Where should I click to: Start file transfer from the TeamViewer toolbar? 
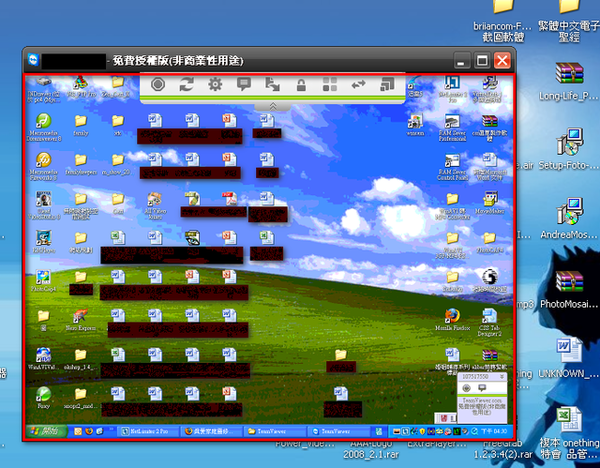tap(272, 85)
